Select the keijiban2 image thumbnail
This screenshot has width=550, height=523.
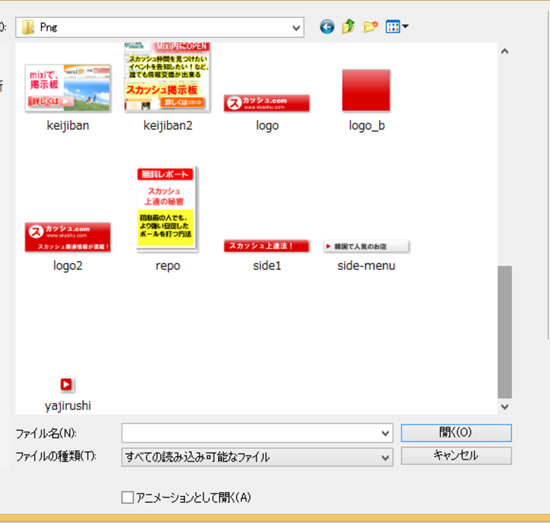point(167,77)
